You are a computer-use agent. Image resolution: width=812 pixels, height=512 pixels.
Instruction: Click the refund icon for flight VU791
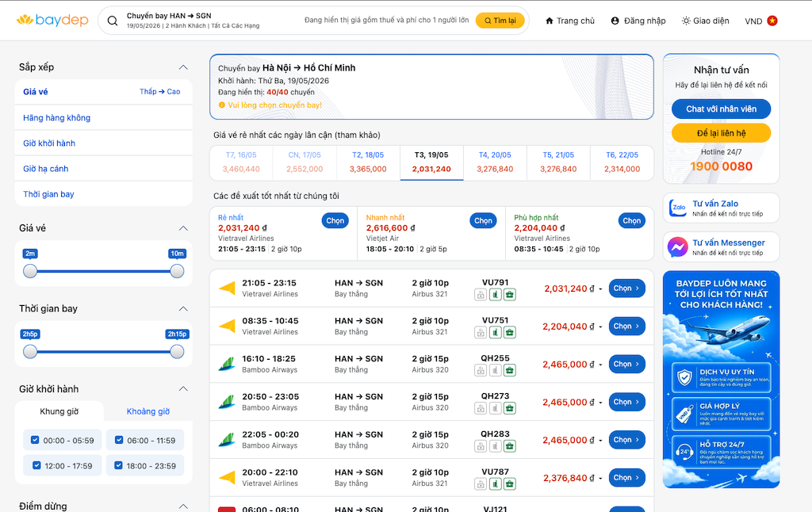481,295
